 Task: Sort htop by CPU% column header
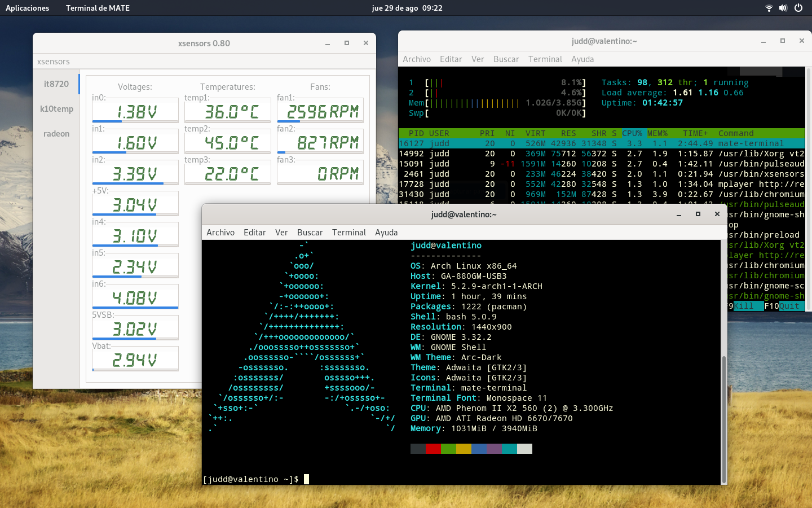coord(632,133)
